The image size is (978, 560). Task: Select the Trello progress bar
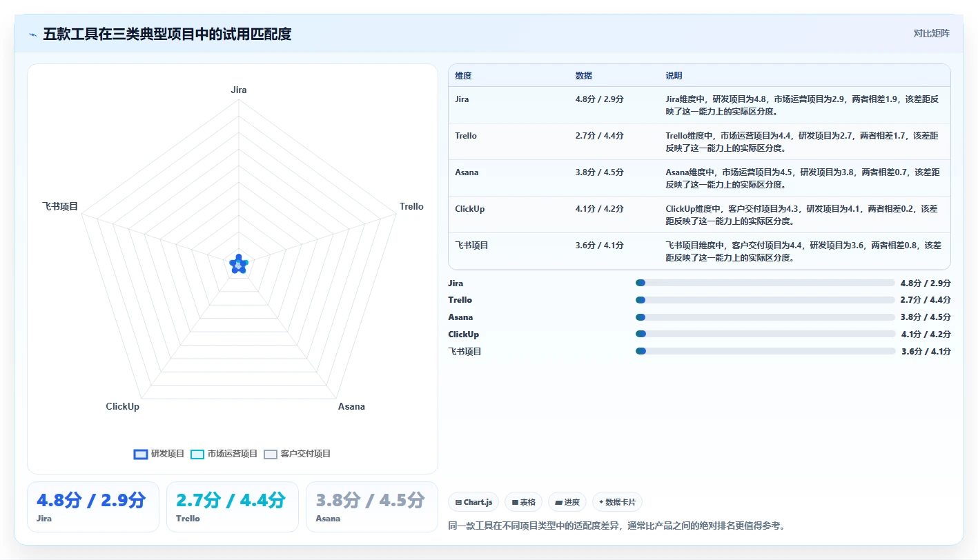point(765,300)
